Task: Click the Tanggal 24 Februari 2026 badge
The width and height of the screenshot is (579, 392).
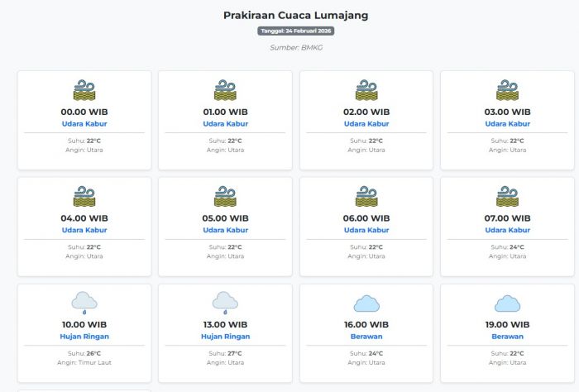Action: click(x=295, y=31)
